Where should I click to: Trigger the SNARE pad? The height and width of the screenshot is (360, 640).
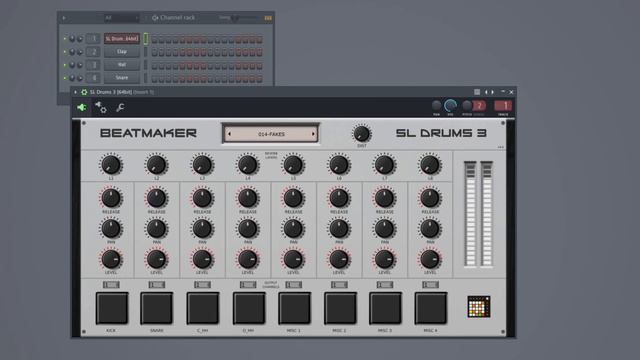[157, 308]
